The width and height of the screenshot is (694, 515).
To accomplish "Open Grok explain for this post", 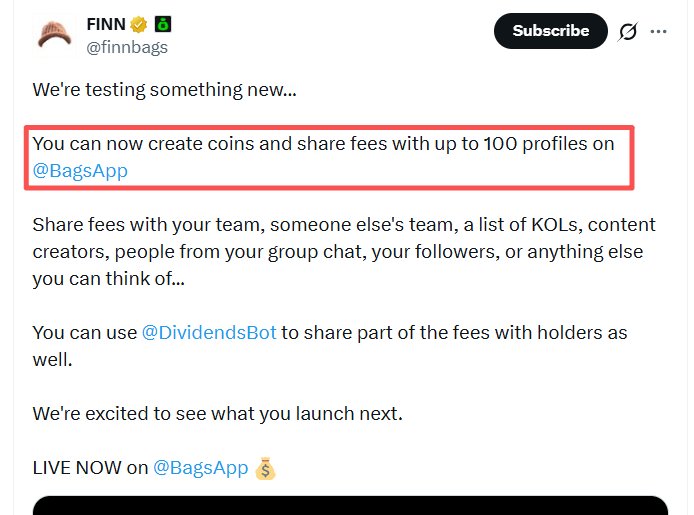I will coord(628,31).
